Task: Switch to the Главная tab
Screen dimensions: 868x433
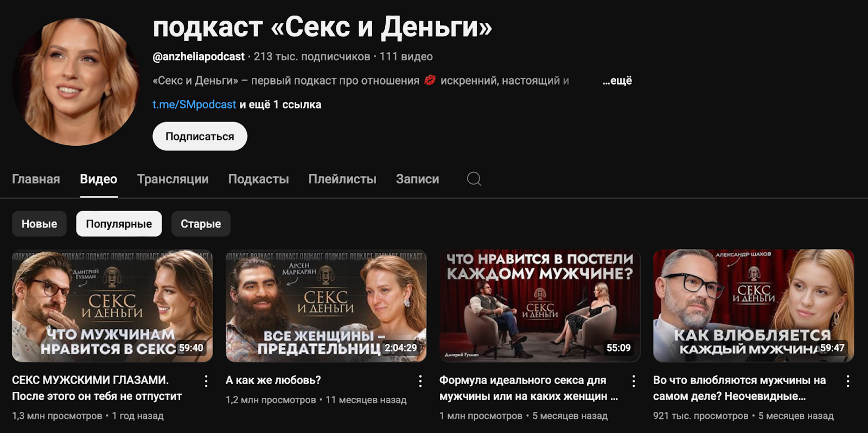Action: point(36,179)
